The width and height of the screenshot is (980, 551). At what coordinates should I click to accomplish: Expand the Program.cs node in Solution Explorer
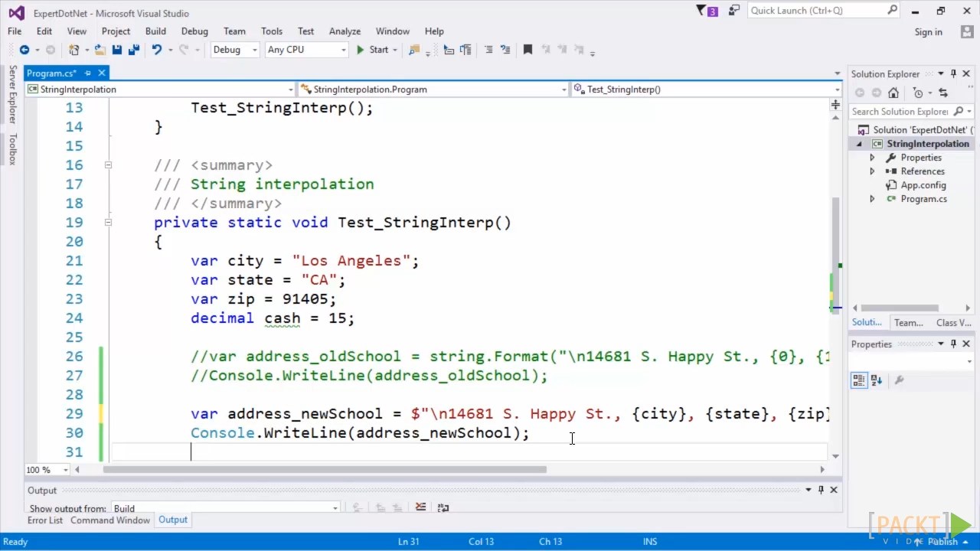click(x=872, y=199)
